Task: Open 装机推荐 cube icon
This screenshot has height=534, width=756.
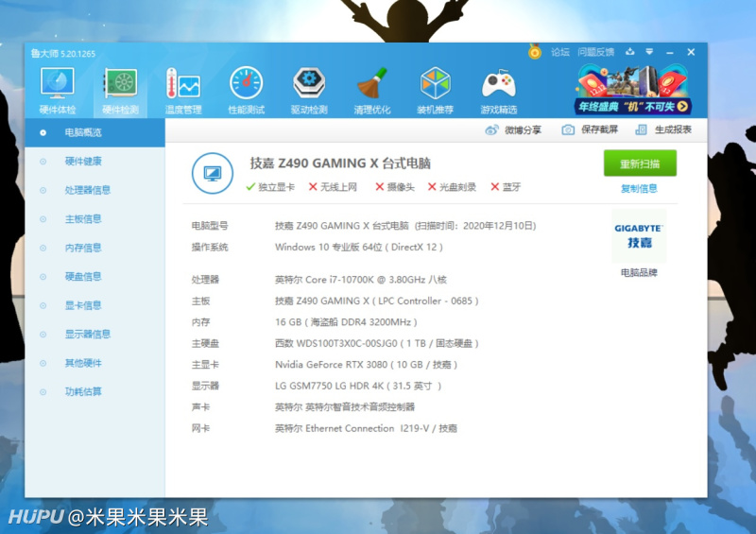Action: 436,90
